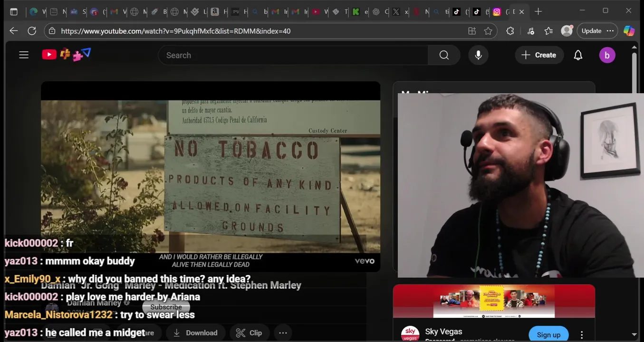Close the active browser tab
Image resolution: width=644 pixels, height=342 pixels.
[x=521, y=12]
